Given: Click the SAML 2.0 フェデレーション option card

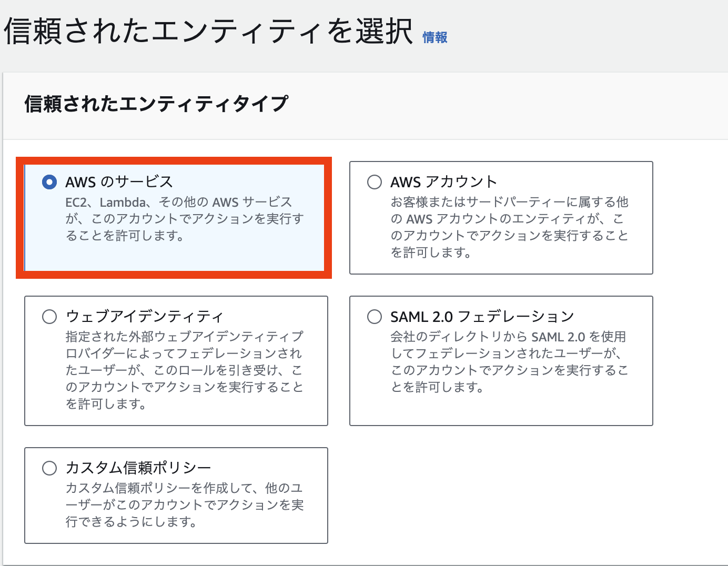Looking at the screenshot, I should pos(501,361).
